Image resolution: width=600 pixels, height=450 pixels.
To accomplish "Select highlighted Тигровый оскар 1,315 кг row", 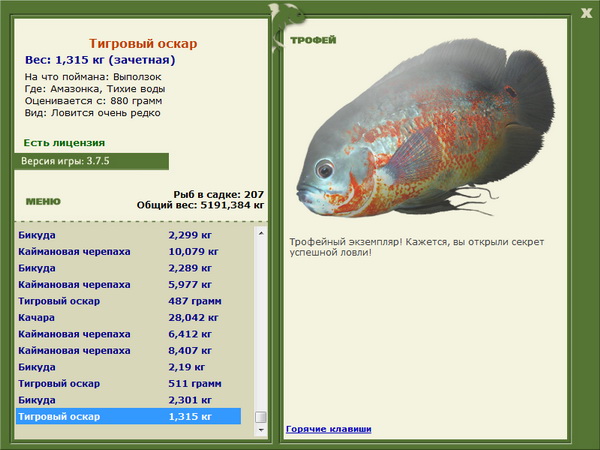I will [129, 416].
